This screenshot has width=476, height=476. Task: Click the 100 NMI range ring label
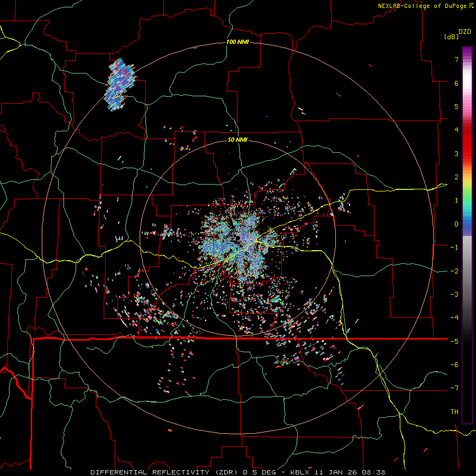(237, 42)
